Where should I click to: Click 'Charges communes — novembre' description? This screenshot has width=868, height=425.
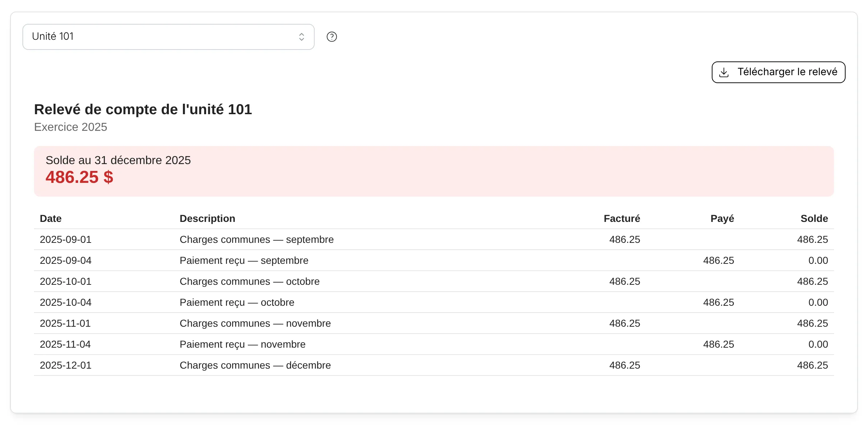point(255,323)
